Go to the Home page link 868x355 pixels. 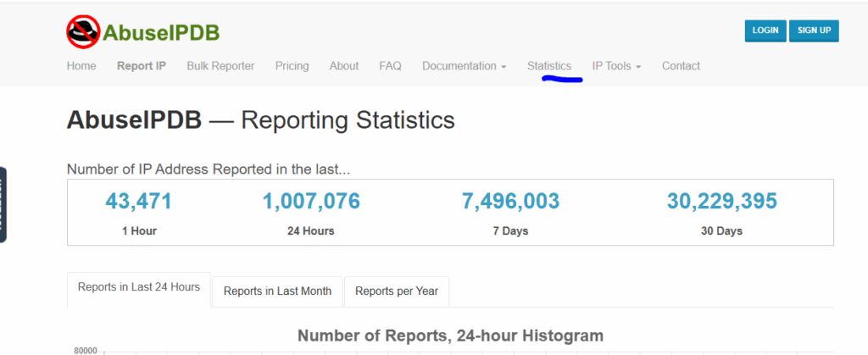pyautogui.click(x=81, y=66)
